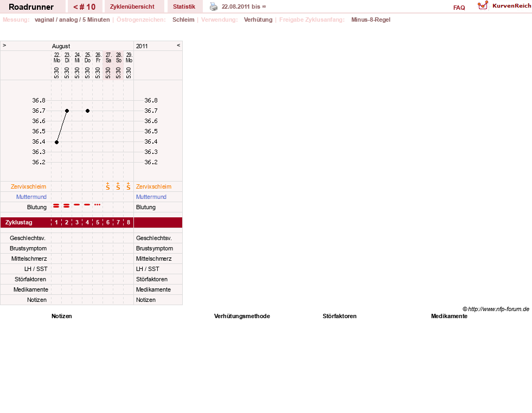Click the Roadrunner username tab

pyautogui.click(x=31, y=7)
